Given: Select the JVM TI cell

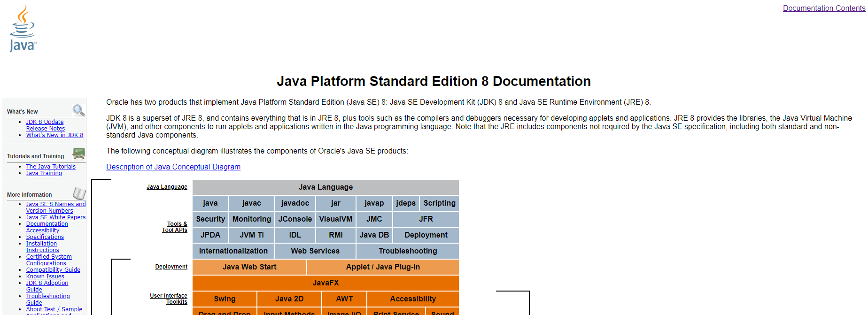Looking at the screenshot, I should pyautogui.click(x=252, y=235).
